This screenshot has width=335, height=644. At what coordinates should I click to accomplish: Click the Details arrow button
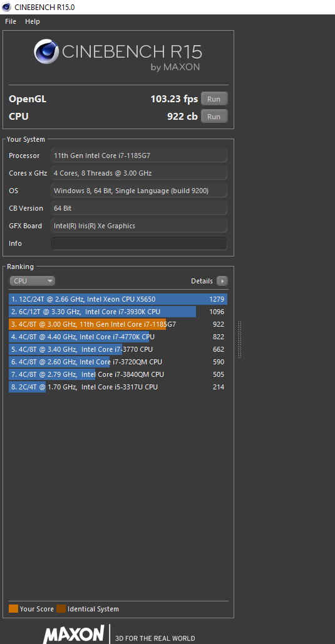pyautogui.click(x=222, y=281)
